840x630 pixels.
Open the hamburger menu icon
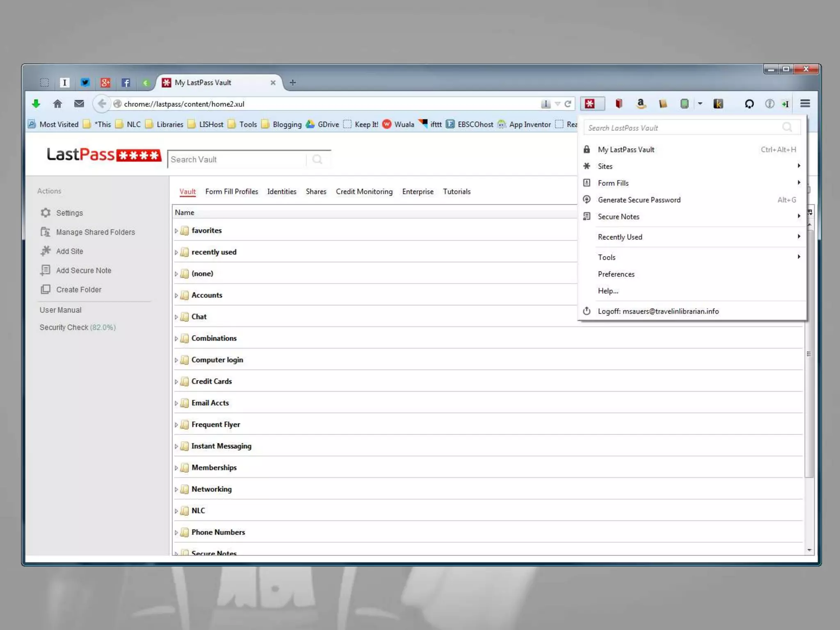805,104
